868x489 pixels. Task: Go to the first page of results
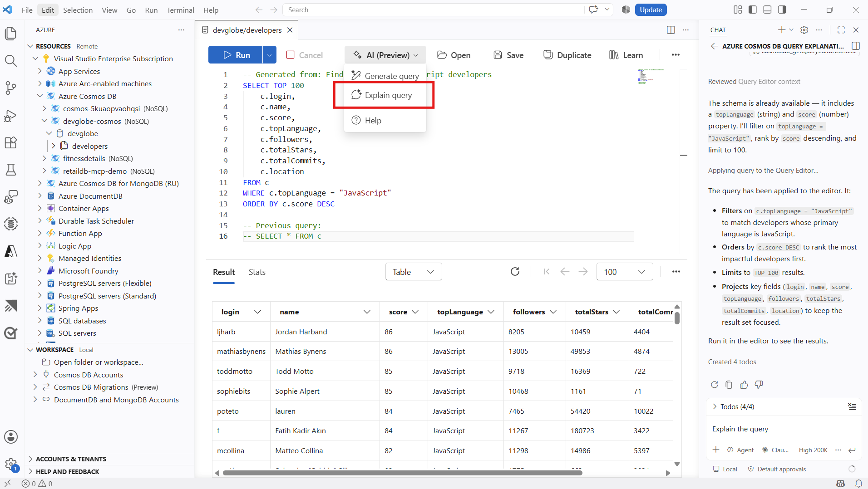547,272
